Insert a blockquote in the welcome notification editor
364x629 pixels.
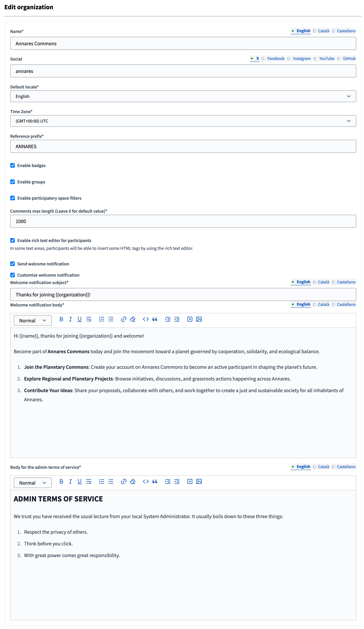[x=155, y=319]
